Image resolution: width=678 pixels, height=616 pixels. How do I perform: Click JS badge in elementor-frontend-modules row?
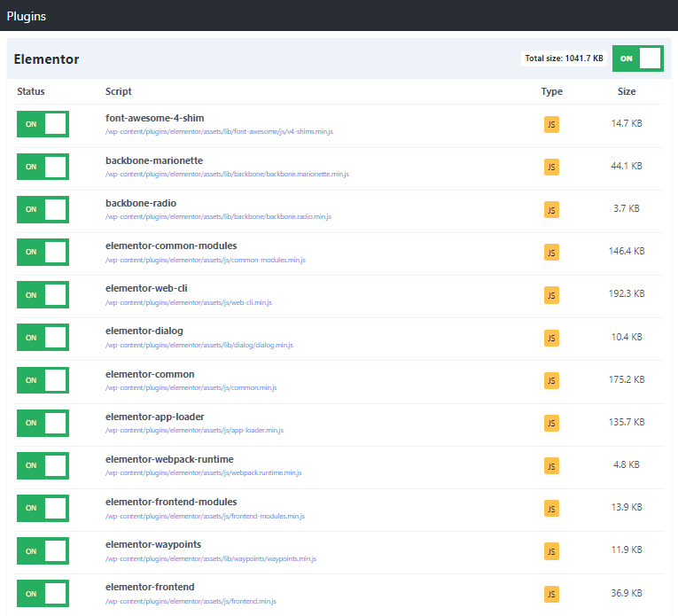[x=551, y=509]
